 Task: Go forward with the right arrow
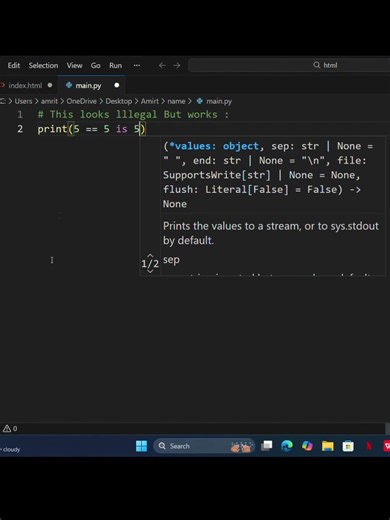(x=177, y=65)
